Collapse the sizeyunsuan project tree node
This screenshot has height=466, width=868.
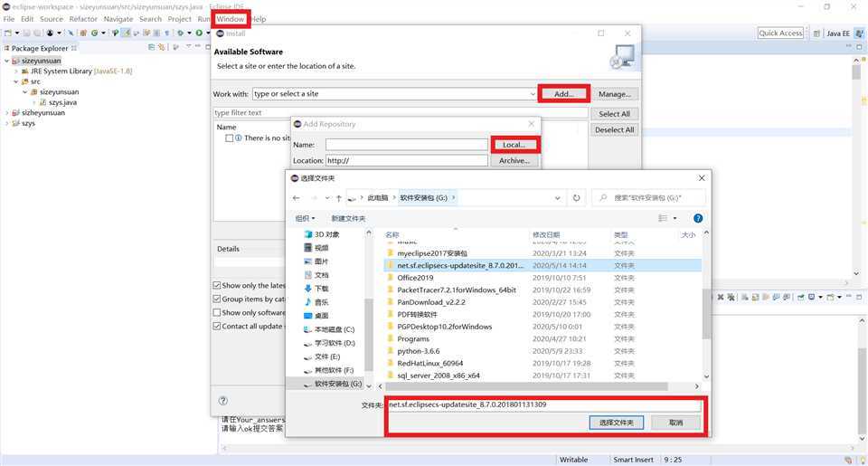[6, 61]
